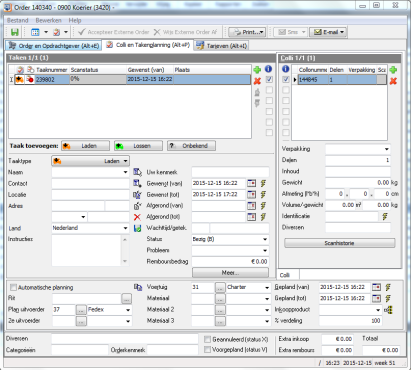The image size is (411, 370).
Task: Click the Lossen add-task button
Action: click(x=138, y=146)
